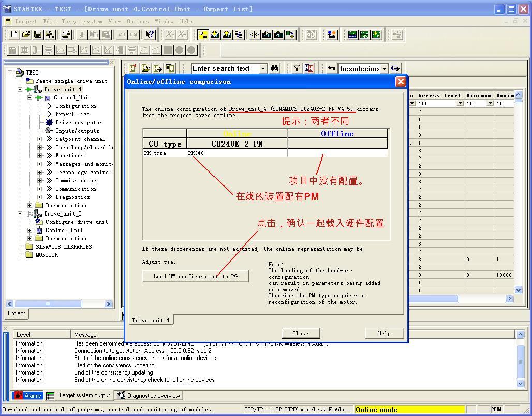Open the Target system menu
This screenshot has width=532, height=416.
(x=82, y=21)
